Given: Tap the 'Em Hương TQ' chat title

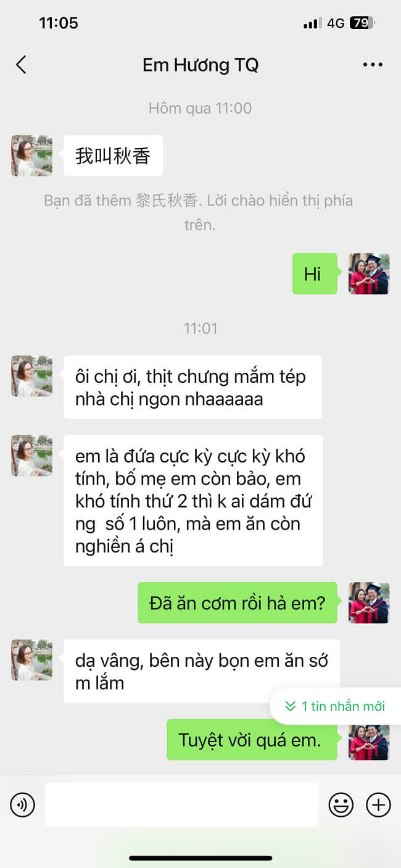Looking at the screenshot, I should click(x=200, y=65).
